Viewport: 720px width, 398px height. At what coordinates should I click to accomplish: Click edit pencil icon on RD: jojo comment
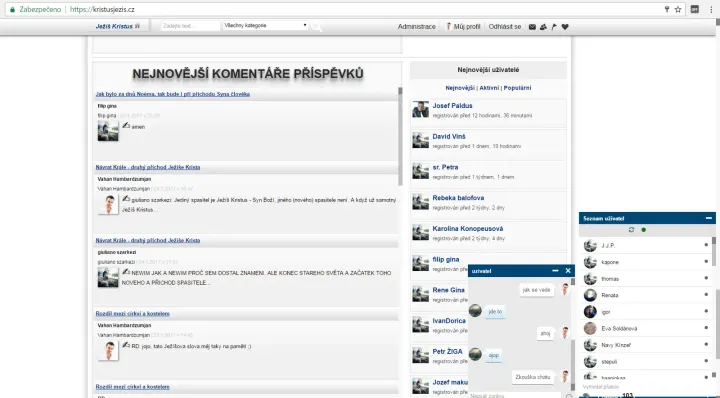[126, 345]
